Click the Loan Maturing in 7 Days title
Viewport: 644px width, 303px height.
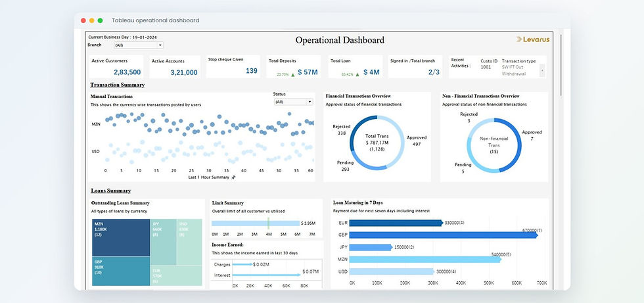[x=357, y=202]
